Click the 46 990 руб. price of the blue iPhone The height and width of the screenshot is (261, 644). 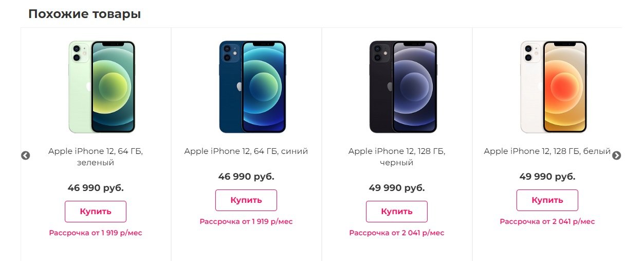click(x=246, y=177)
